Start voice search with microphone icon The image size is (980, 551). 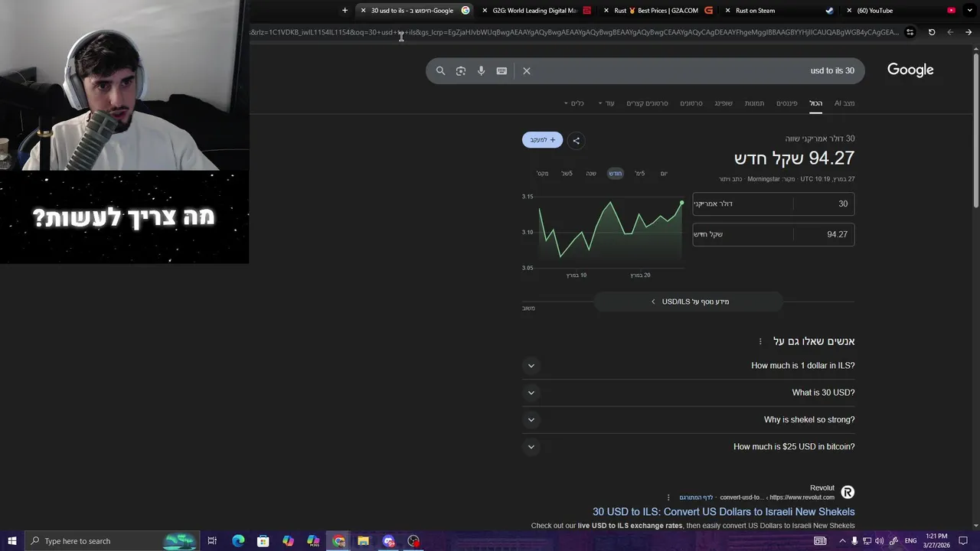(481, 70)
